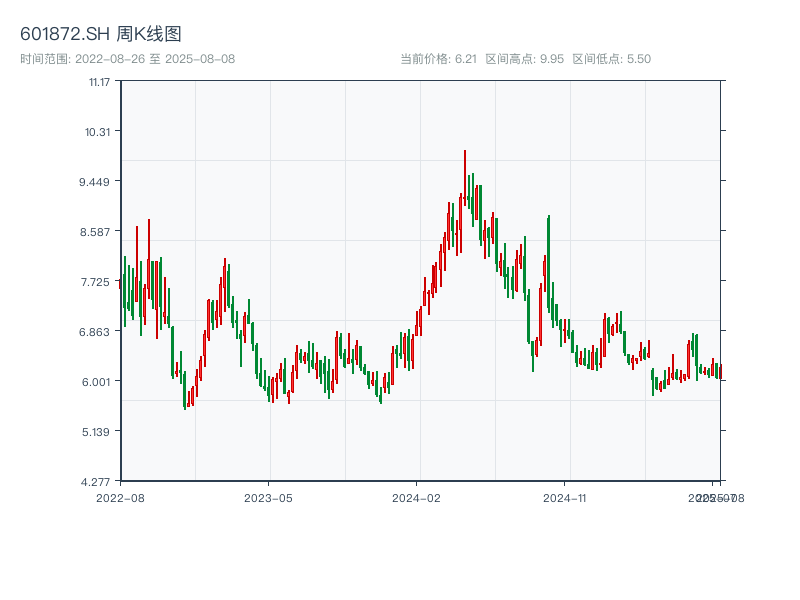
Task: Click the y-axis value 6.001
Action: tap(96, 382)
